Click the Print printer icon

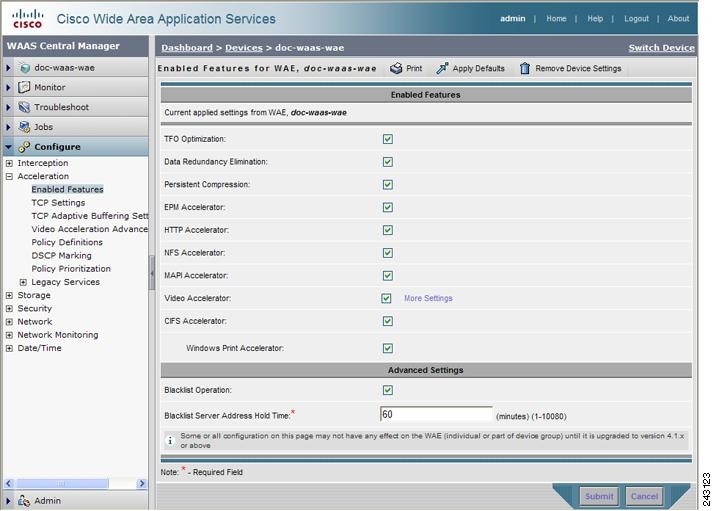coord(396,69)
